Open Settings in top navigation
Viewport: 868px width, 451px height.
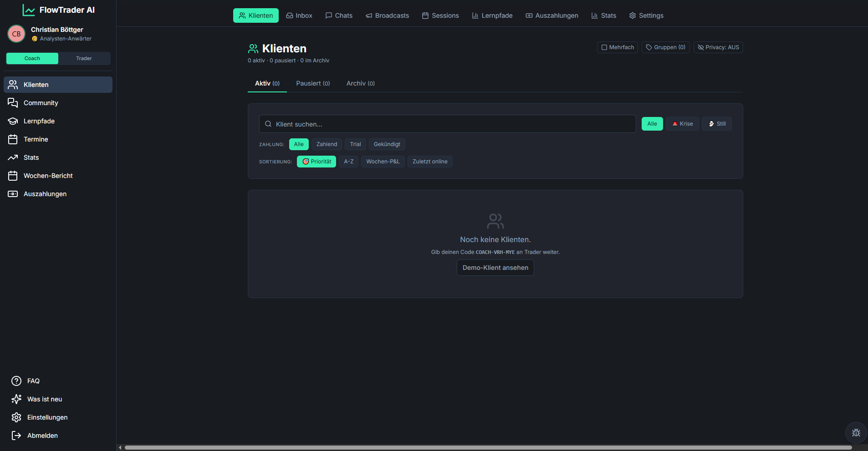(x=646, y=15)
